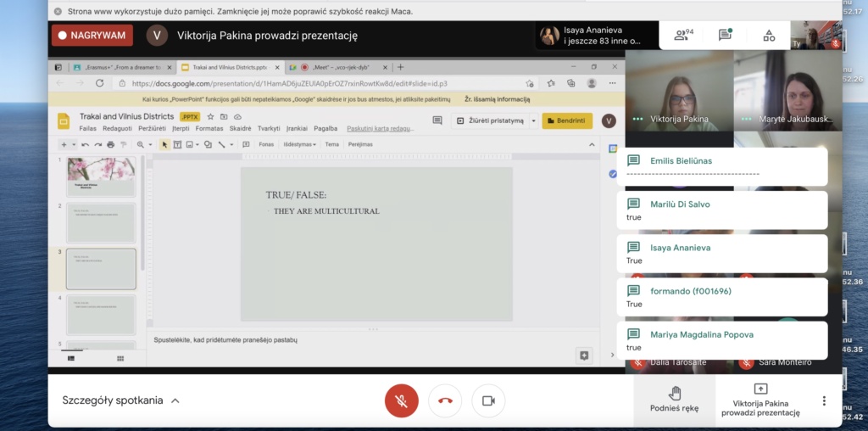Click the print icon in Slides toolbar
868x431 pixels.
coord(110,145)
